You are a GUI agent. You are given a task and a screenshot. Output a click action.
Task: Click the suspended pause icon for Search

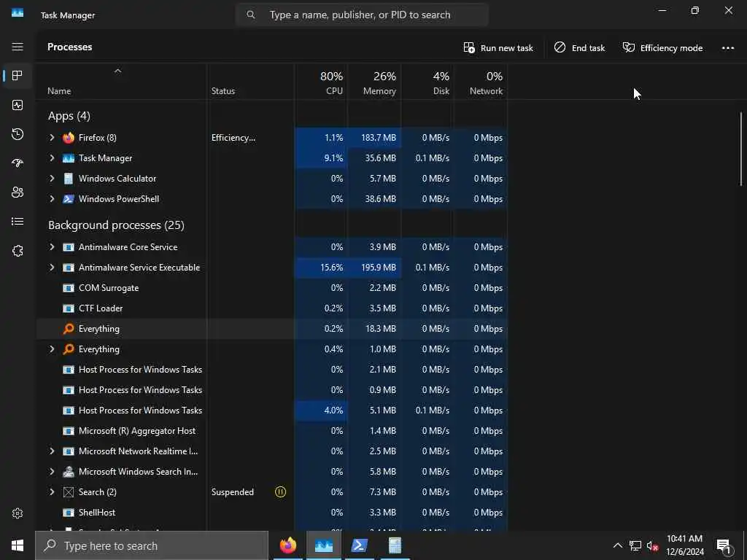281,492
